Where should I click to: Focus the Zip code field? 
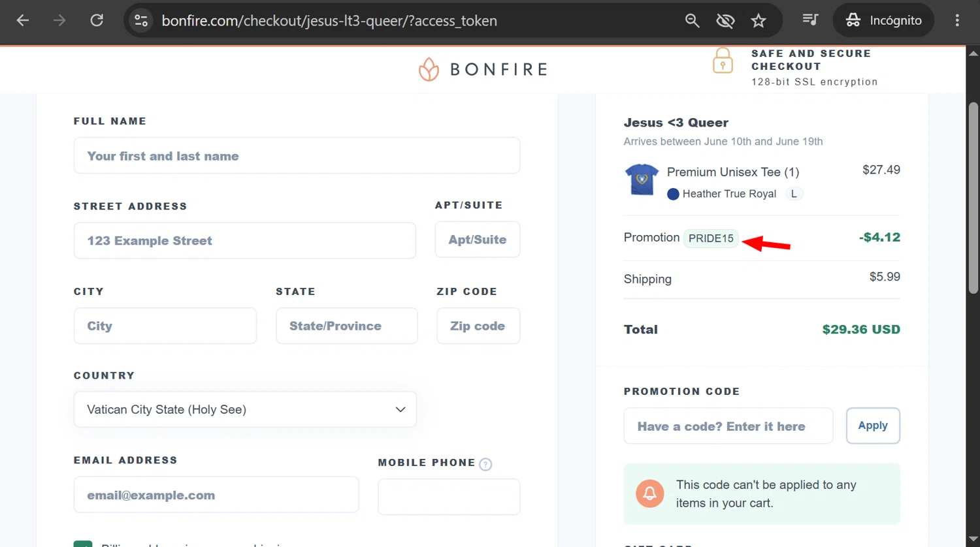478,326
